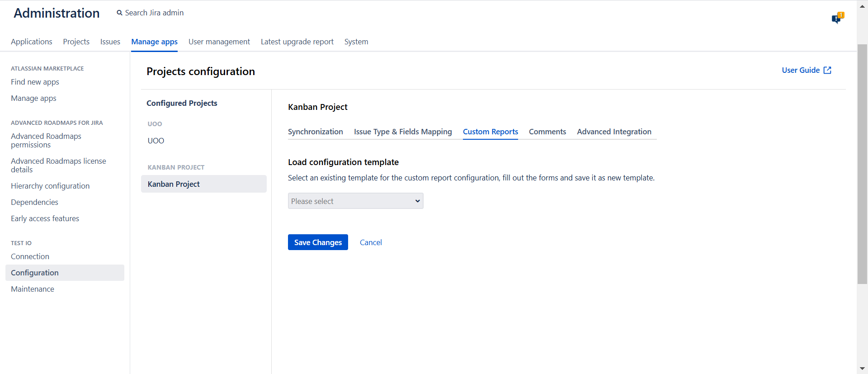Screen dimensions: 868x374
Task: Open Early access features
Action: (45, 218)
